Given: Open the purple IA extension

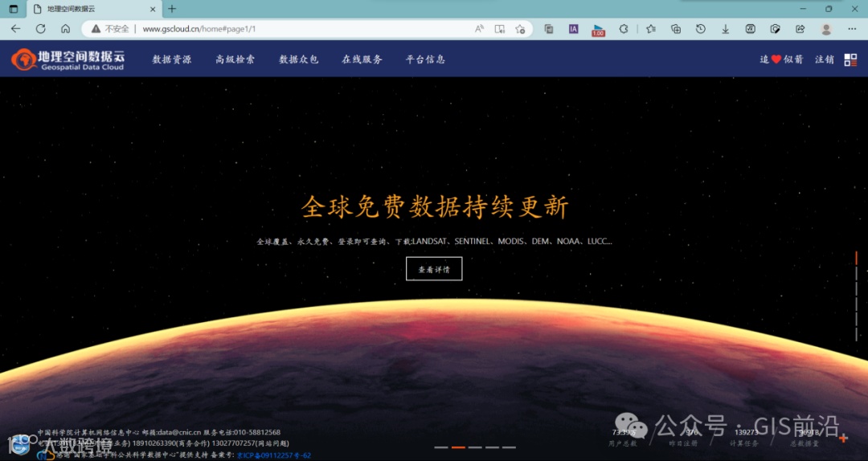Looking at the screenshot, I should coord(574,29).
